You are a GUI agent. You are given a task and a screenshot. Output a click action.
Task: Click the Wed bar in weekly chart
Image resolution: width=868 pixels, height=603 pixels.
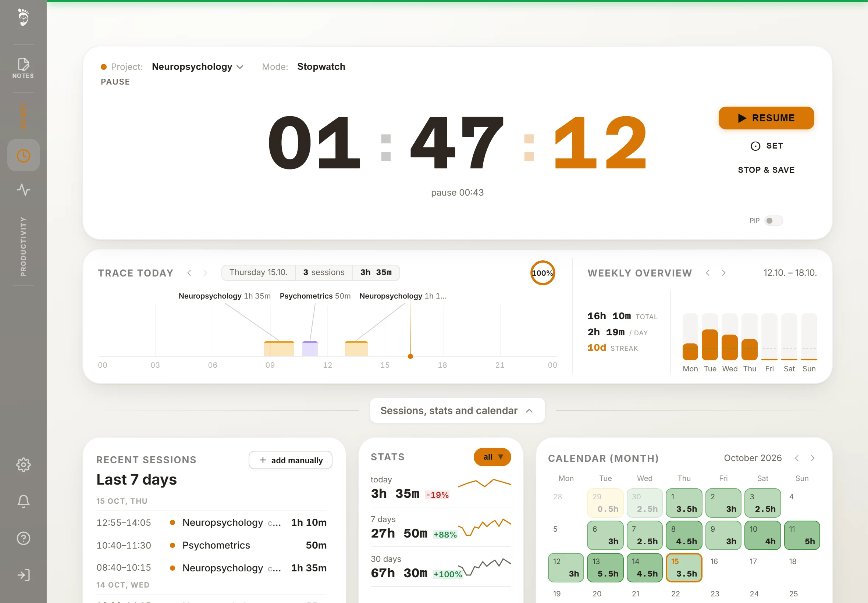(x=729, y=347)
